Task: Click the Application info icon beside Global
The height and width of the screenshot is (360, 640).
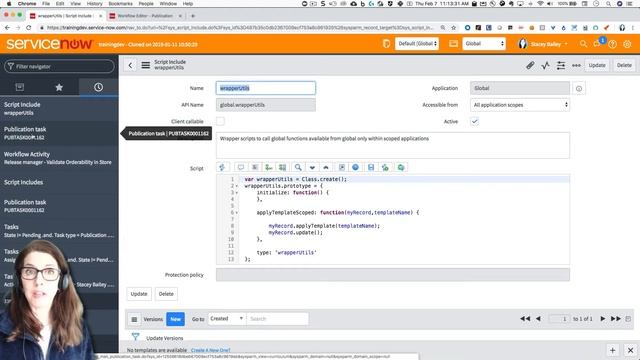Action: point(579,89)
